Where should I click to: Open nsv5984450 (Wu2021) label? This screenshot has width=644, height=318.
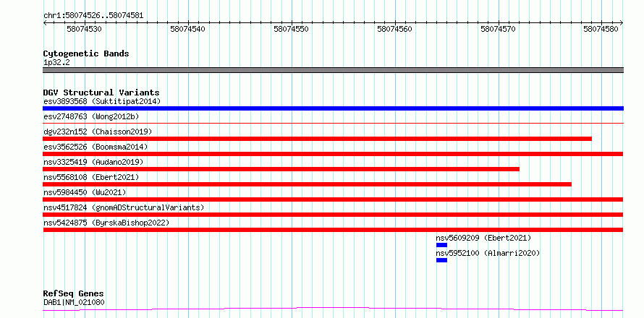pyautogui.click(x=85, y=192)
